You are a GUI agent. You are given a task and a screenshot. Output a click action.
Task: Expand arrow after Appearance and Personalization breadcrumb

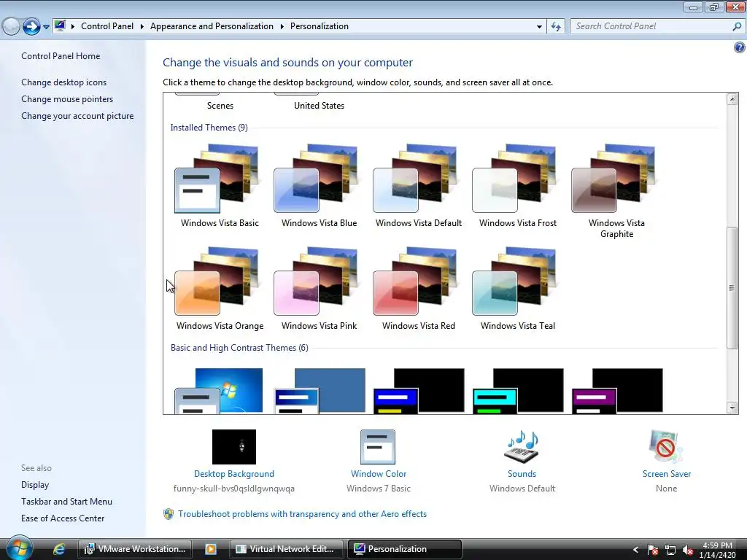(x=282, y=26)
